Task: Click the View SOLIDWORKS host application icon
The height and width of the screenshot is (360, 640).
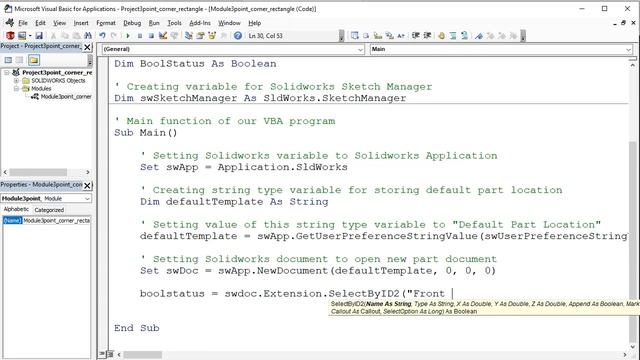Action: tap(10, 36)
